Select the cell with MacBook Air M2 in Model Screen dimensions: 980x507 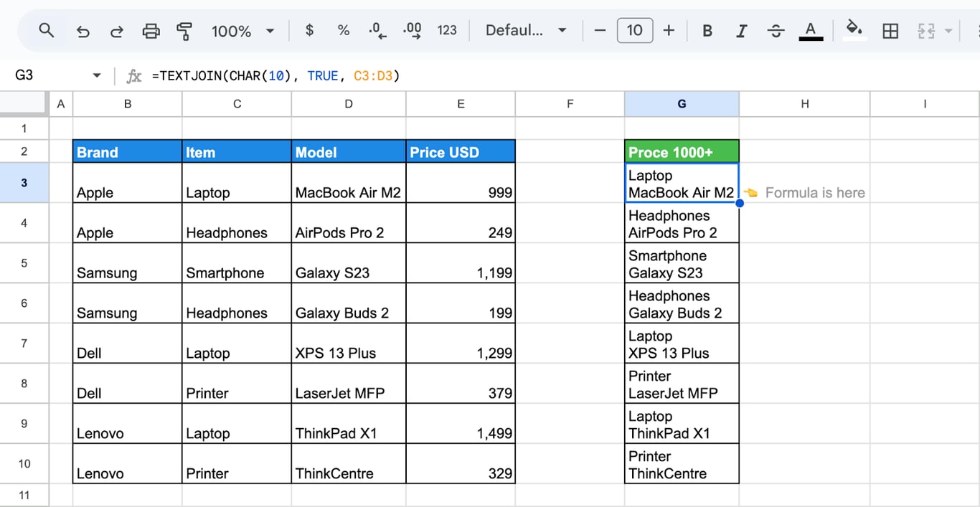(349, 183)
